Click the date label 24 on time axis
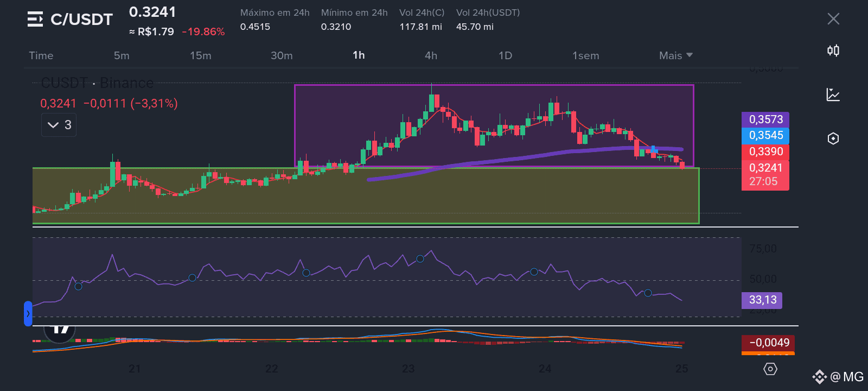The width and height of the screenshot is (868, 391). pyautogui.click(x=545, y=369)
